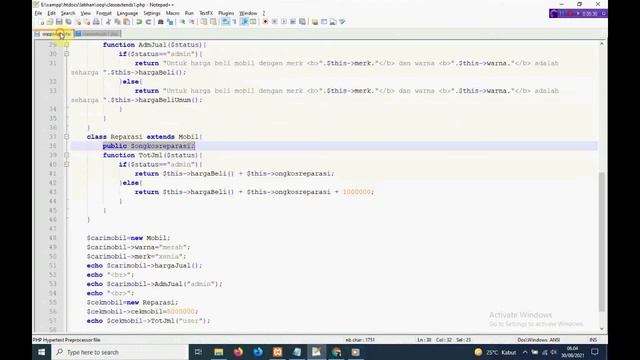Collapse the class Reparasi fold marker
This screenshot has height=360, width=640.
click(67, 137)
